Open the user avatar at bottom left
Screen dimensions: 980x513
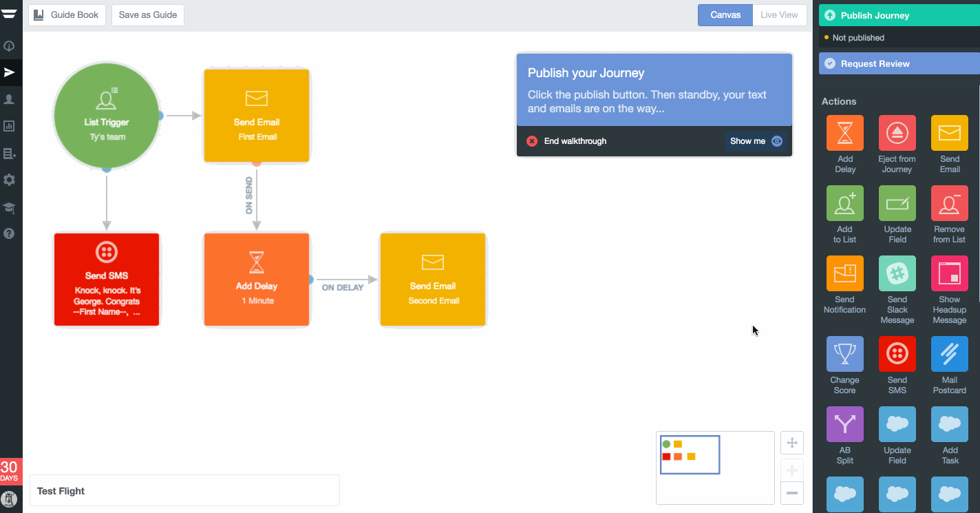tap(10, 499)
